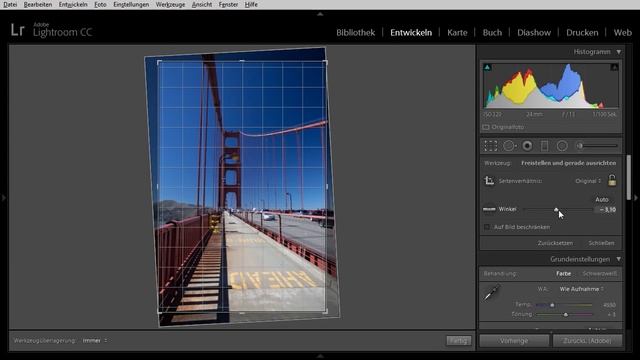640x360 pixels.
Task: Open the Datei menu
Action: (x=10, y=4)
